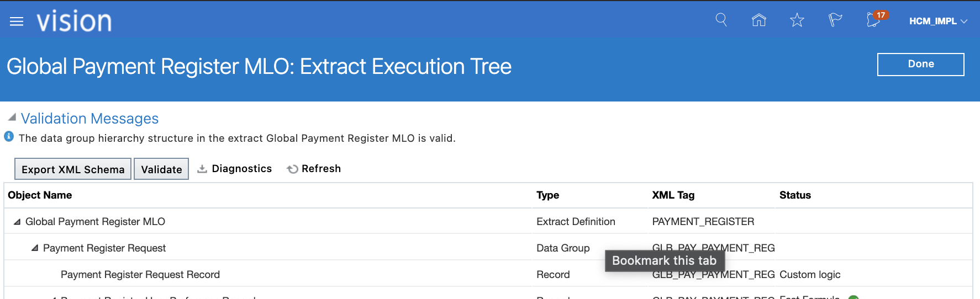Click the blue information icon
The height and width of the screenshot is (299, 980).
click(x=9, y=136)
